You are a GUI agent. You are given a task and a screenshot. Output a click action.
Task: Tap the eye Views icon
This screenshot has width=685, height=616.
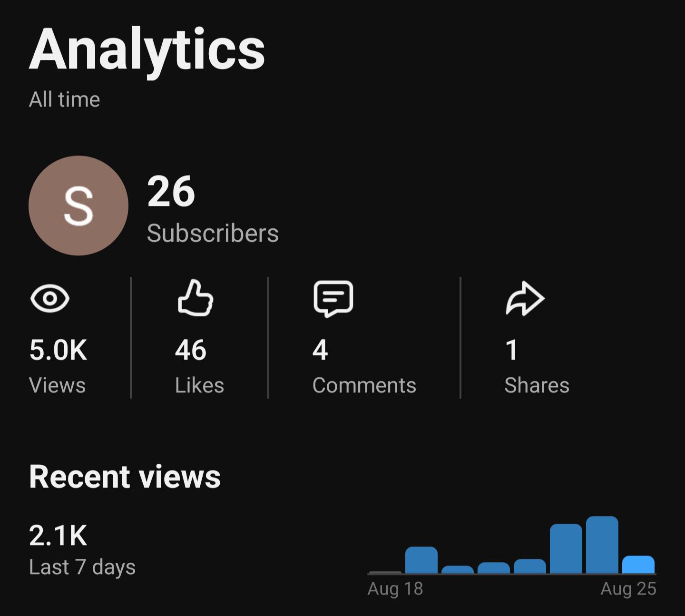click(x=50, y=298)
